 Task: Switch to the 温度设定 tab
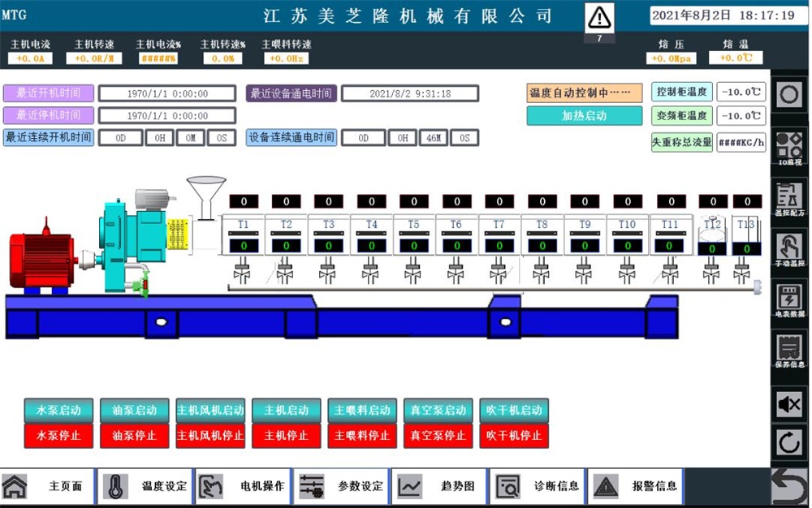point(147,486)
